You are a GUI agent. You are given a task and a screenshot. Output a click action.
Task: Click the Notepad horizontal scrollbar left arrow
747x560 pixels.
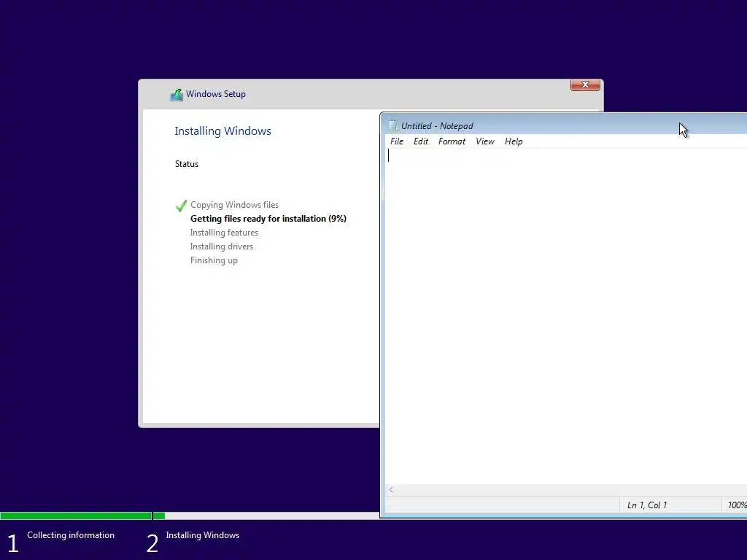(x=391, y=489)
